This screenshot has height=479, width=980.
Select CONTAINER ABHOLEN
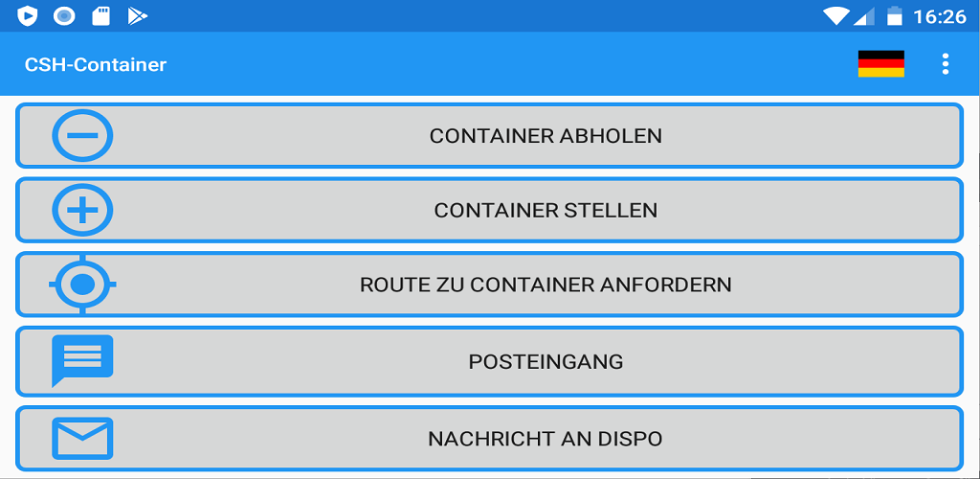tap(489, 136)
